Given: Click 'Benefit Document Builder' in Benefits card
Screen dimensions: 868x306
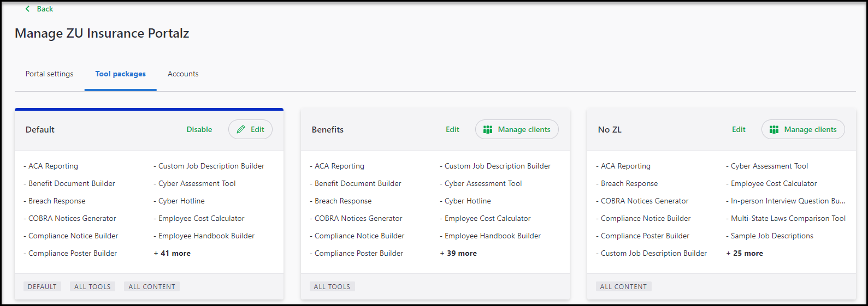Looking at the screenshot, I should [x=358, y=183].
